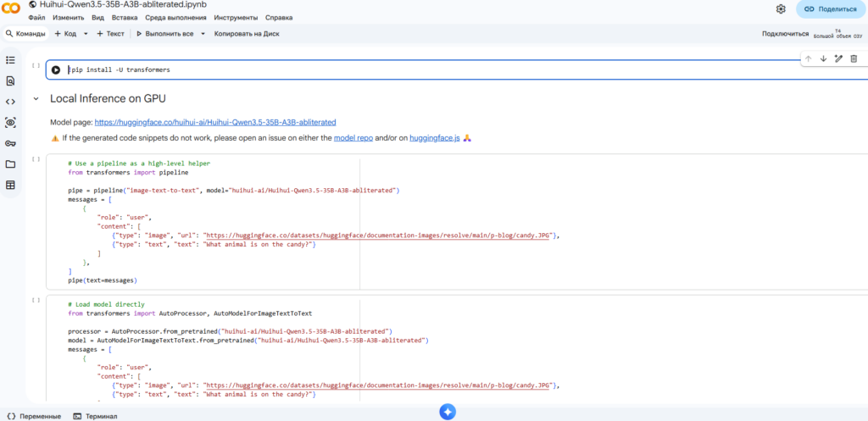Image resolution: width=868 pixels, height=421 pixels.
Task: Click Выполнить все to run all cells
Action: point(165,34)
